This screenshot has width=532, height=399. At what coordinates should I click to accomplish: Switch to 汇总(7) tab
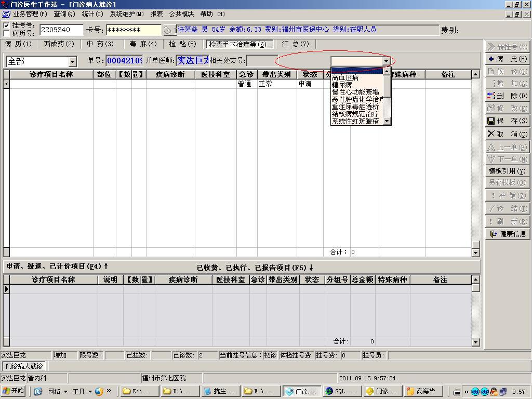click(x=296, y=44)
